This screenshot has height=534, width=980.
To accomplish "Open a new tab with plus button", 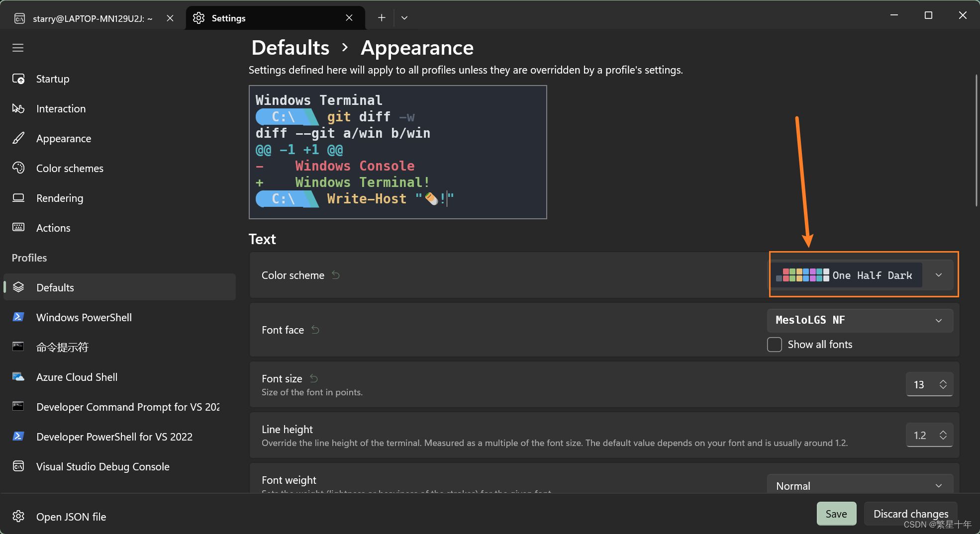I will (382, 18).
